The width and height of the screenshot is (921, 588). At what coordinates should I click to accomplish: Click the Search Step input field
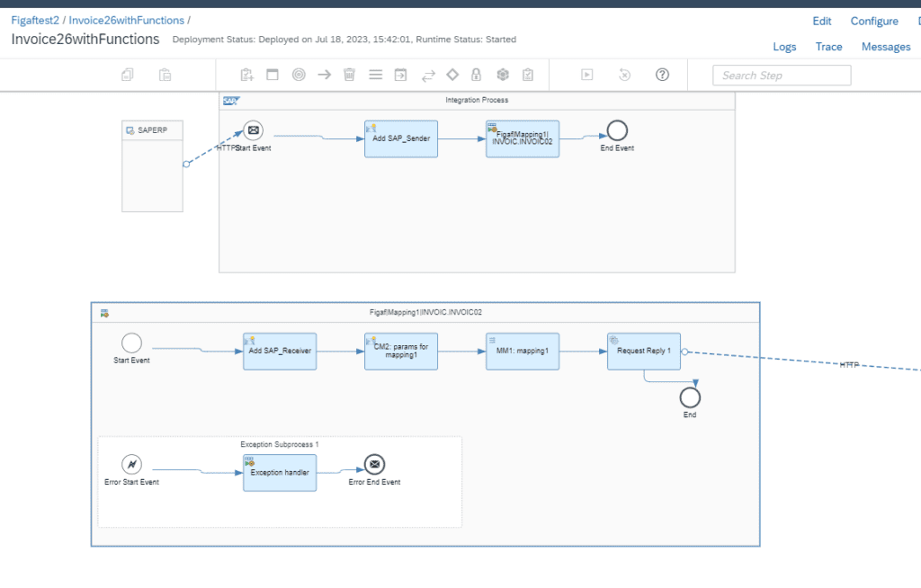(x=782, y=76)
